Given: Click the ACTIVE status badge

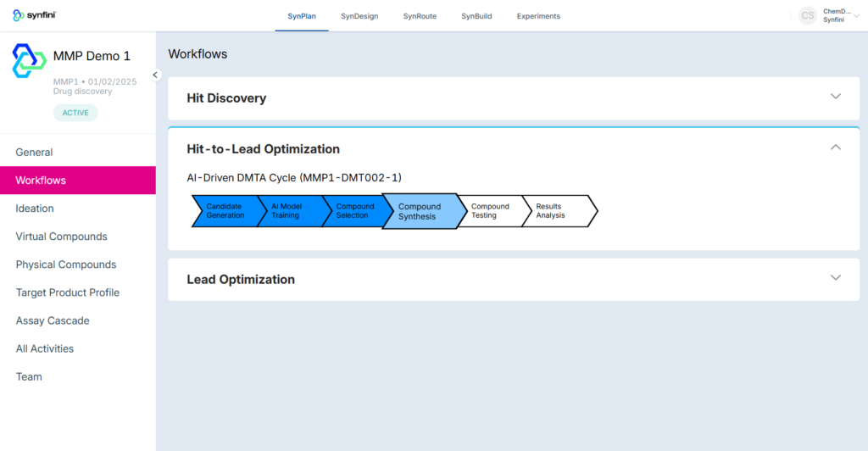Looking at the screenshot, I should [x=75, y=113].
